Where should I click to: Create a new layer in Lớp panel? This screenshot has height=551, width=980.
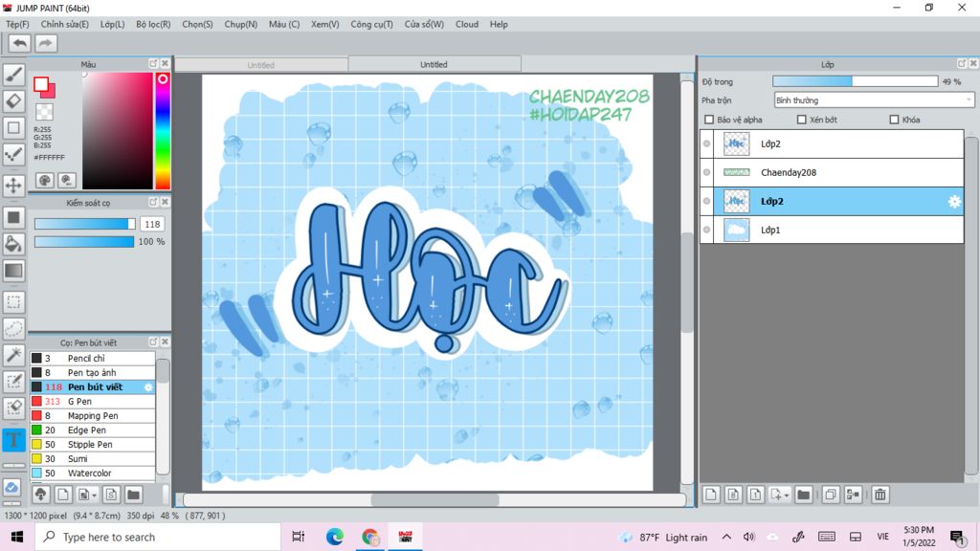(x=711, y=495)
